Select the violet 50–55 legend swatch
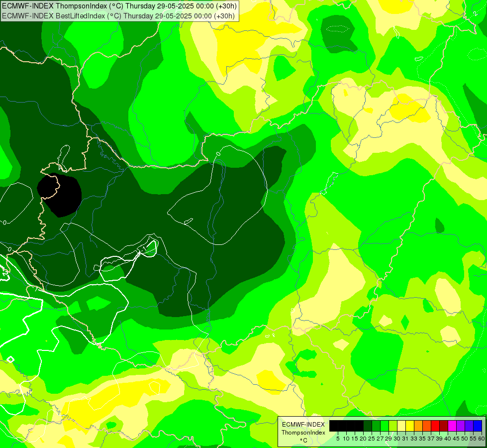Viewport: 487px width, 448px height. coord(469,426)
